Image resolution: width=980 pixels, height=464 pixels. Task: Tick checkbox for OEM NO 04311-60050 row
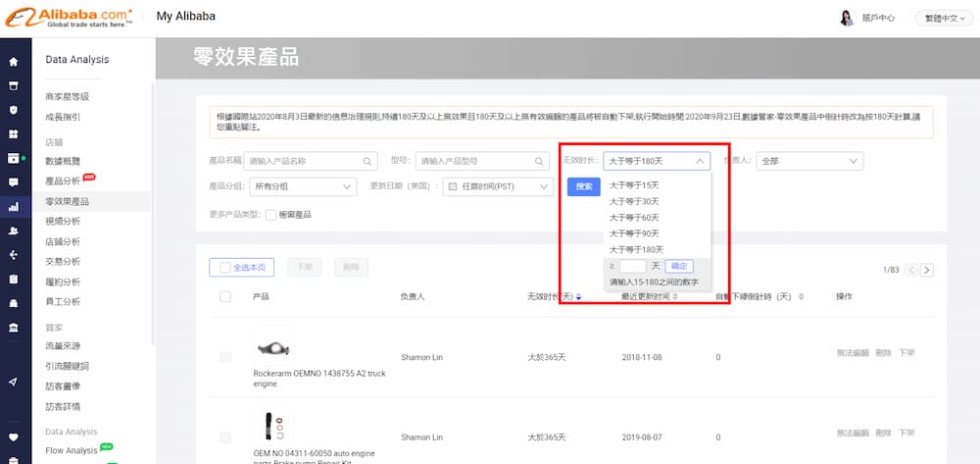[225, 438]
